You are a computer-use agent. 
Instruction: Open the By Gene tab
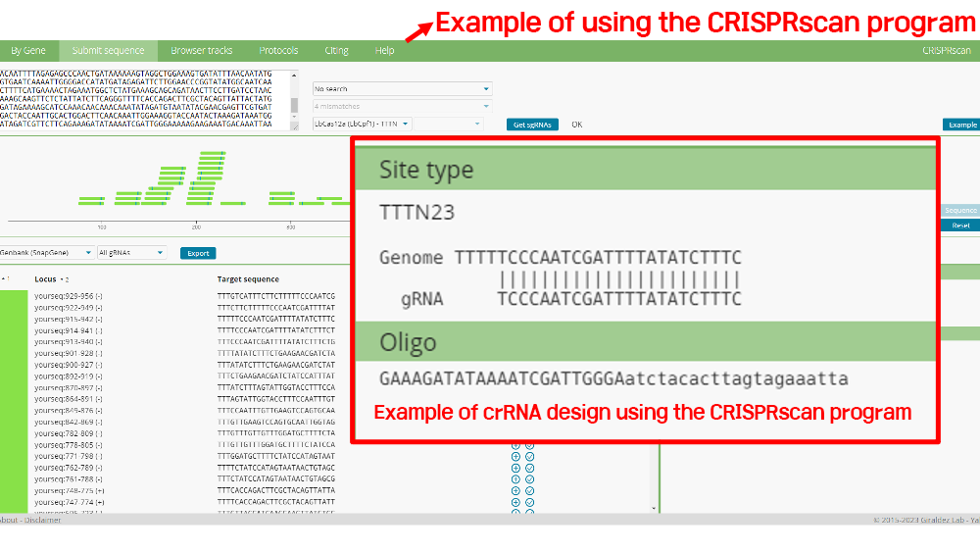(28, 51)
